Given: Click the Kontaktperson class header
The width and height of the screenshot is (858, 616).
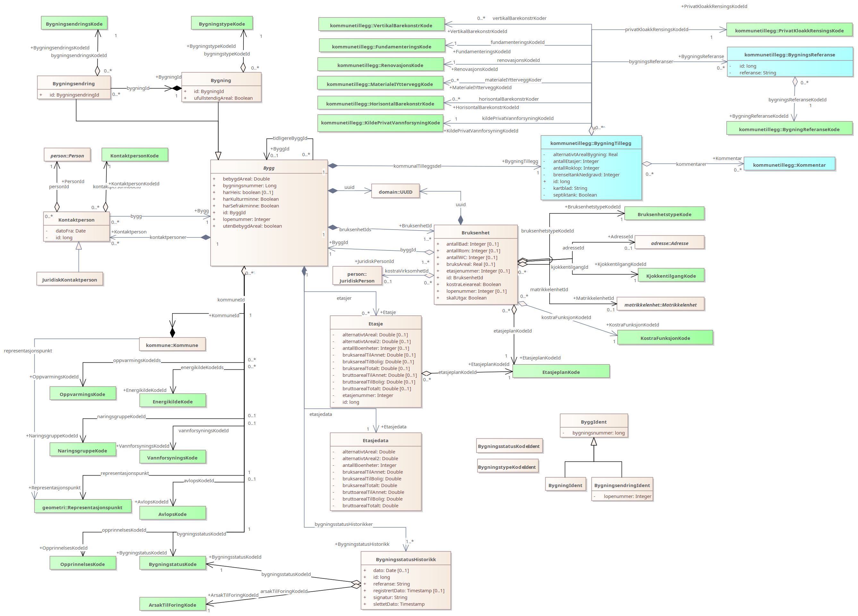Looking at the screenshot, I should pyautogui.click(x=76, y=220).
